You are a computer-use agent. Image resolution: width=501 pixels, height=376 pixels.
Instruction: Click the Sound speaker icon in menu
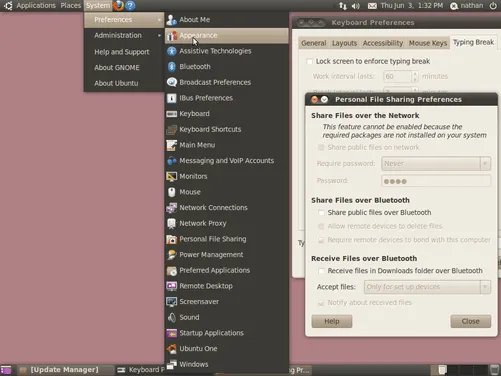(x=171, y=318)
